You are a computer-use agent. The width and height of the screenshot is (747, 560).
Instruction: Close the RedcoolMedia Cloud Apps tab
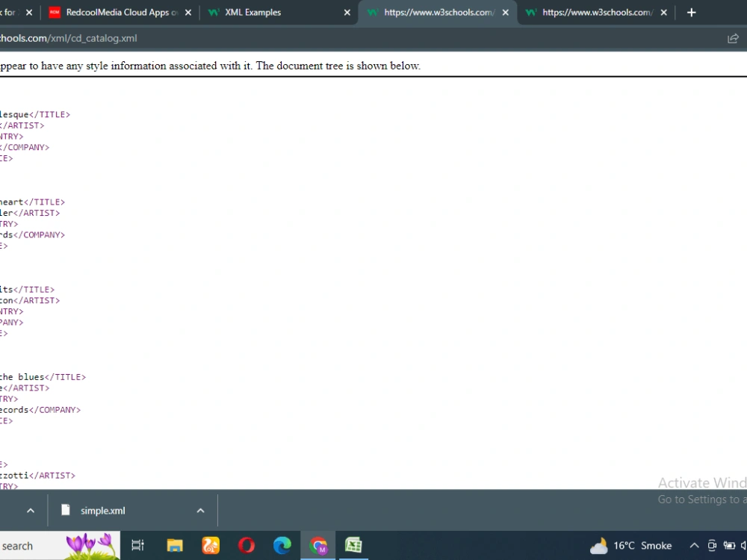coord(188,13)
